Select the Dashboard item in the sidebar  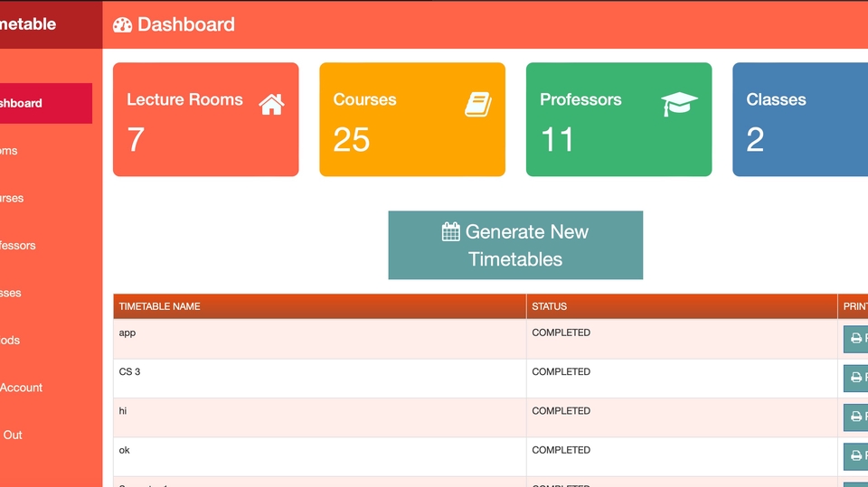[x=46, y=104]
